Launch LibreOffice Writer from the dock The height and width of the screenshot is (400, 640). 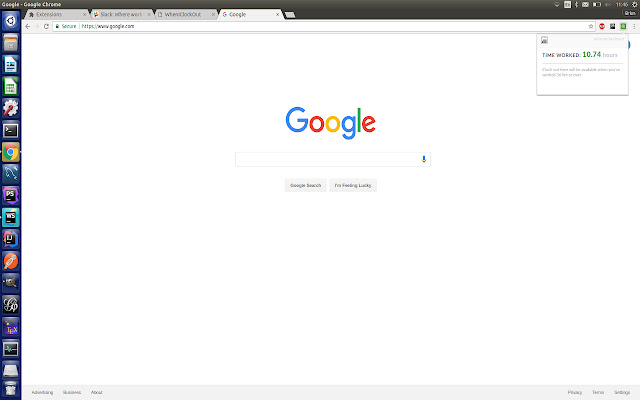coord(11,64)
